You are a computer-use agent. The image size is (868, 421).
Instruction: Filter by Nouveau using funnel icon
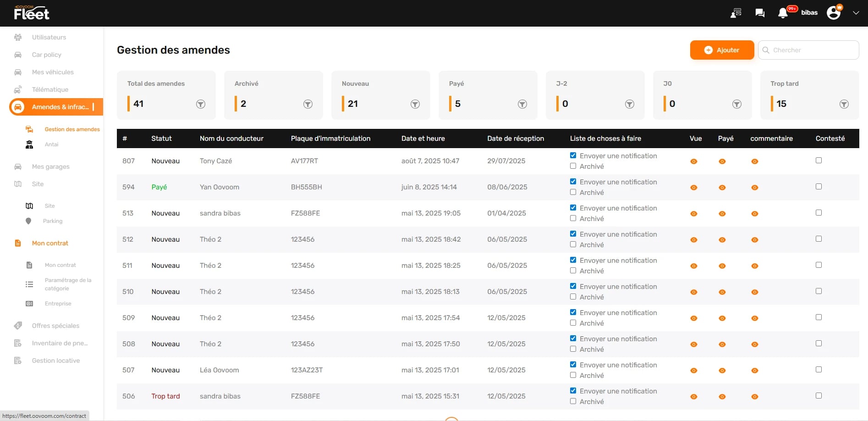pos(415,104)
